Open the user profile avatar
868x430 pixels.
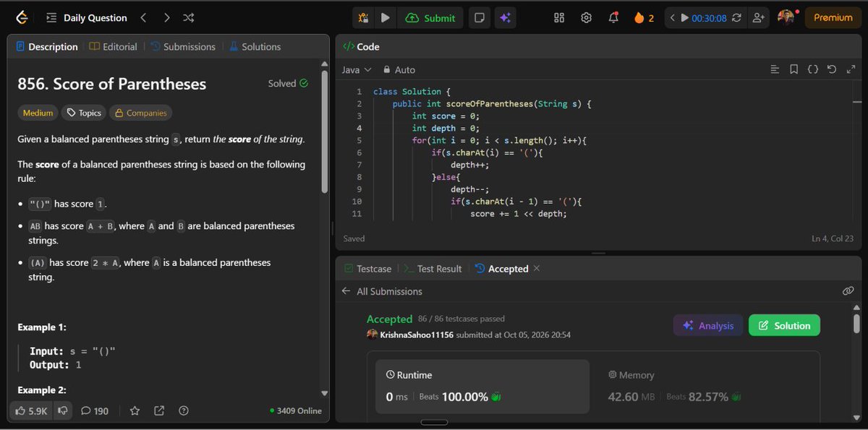click(x=786, y=17)
